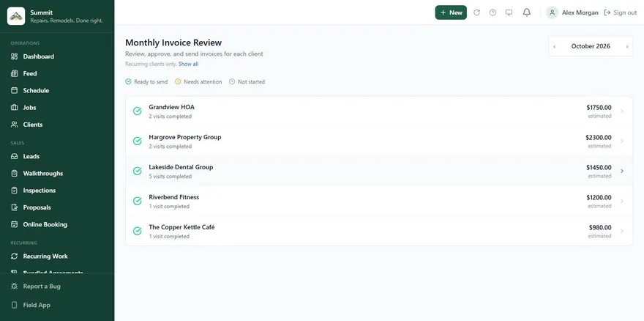Click the green check status for The Copper Kettle Café
This screenshot has height=321, width=644.
pyautogui.click(x=137, y=232)
